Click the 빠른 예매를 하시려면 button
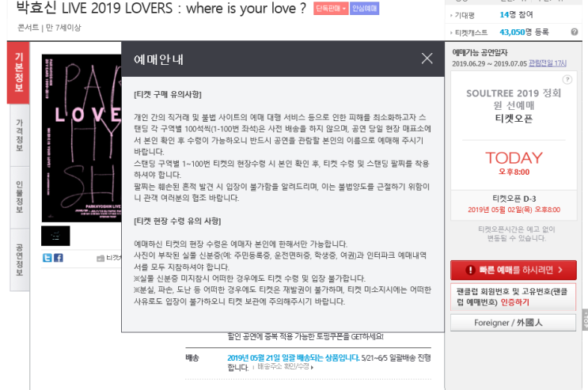 click(x=514, y=270)
